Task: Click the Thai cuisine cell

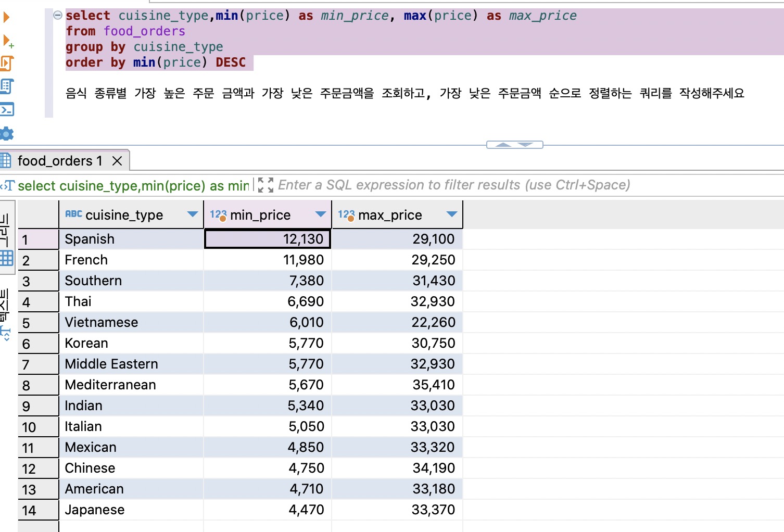Action: tap(131, 301)
